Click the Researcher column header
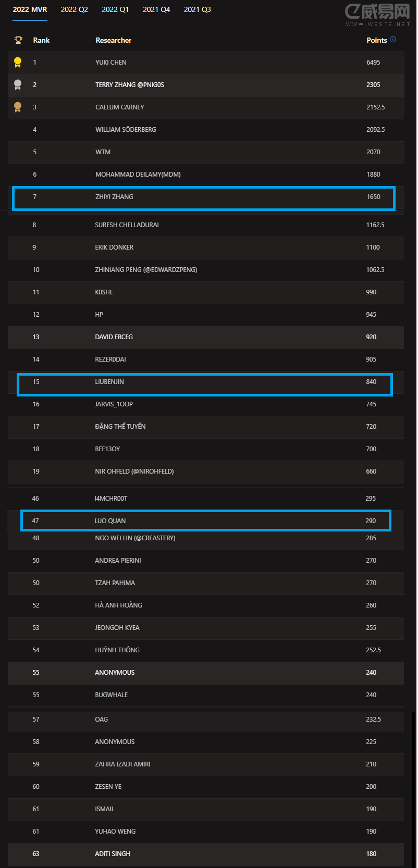 pos(114,40)
